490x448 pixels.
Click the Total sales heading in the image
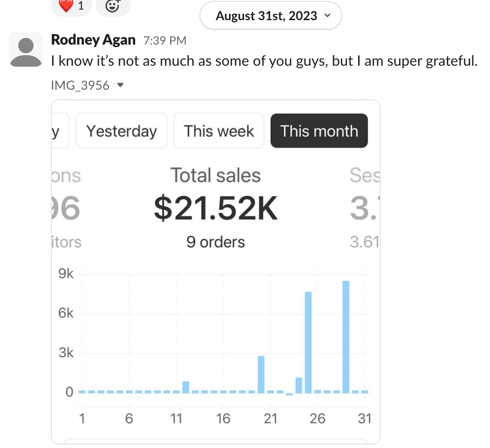coord(215,176)
